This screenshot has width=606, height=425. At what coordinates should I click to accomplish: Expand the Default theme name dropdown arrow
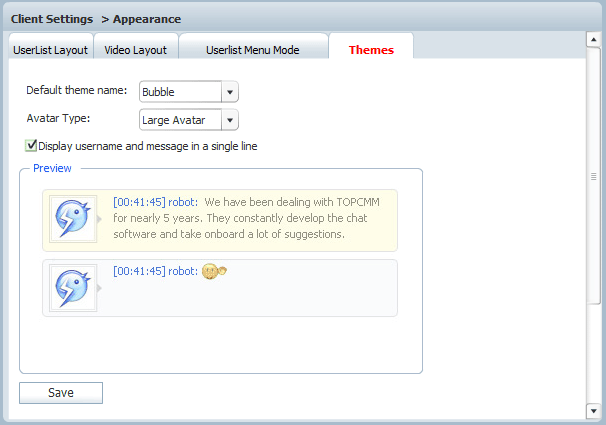[x=230, y=92]
